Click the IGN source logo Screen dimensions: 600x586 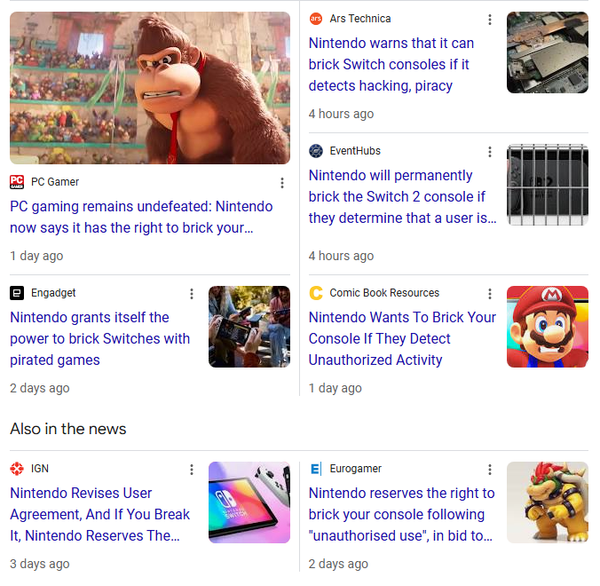[17, 468]
